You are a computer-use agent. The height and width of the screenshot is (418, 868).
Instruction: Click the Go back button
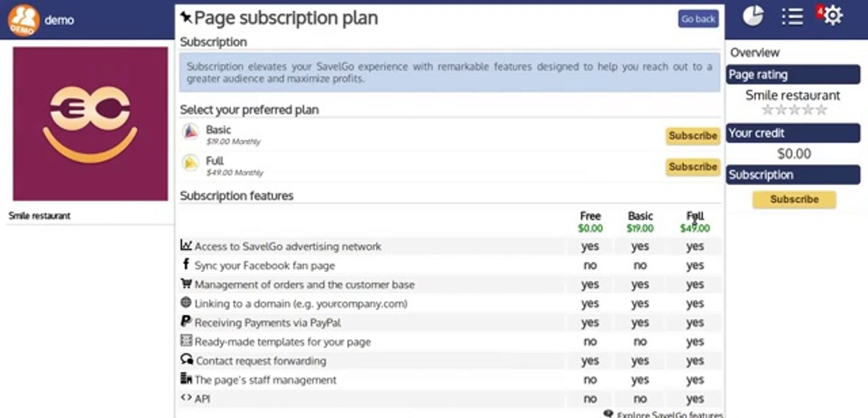coord(699,19)
